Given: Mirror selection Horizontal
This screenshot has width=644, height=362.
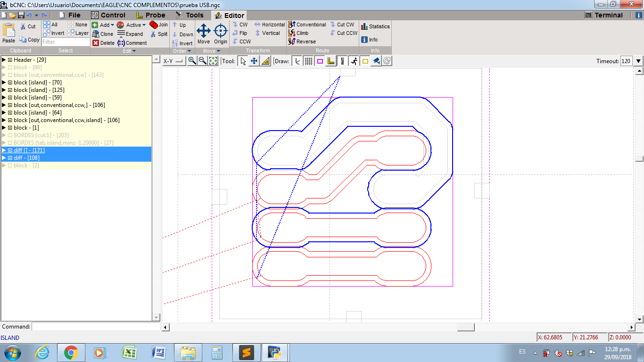Looking at the screenshot, I should tap(270, 25).
